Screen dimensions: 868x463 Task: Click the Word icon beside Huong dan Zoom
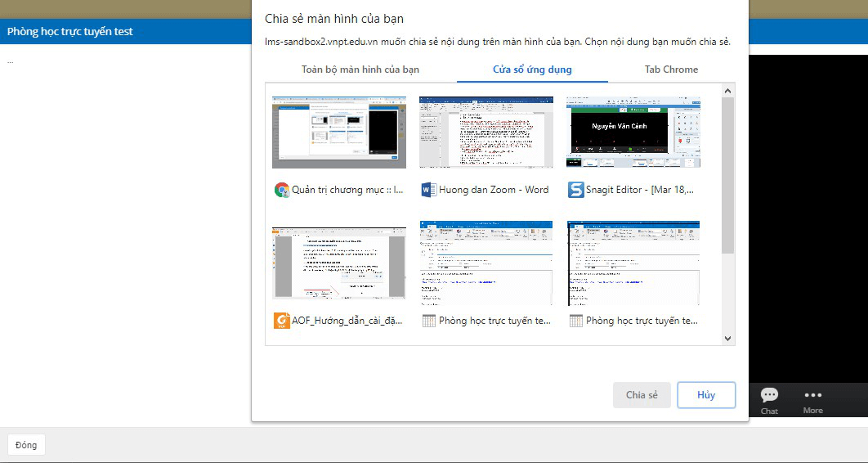[x=428, y=190]
